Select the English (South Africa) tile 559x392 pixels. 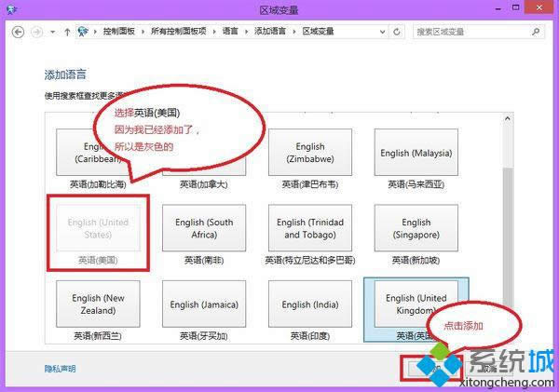click(204, 228)
